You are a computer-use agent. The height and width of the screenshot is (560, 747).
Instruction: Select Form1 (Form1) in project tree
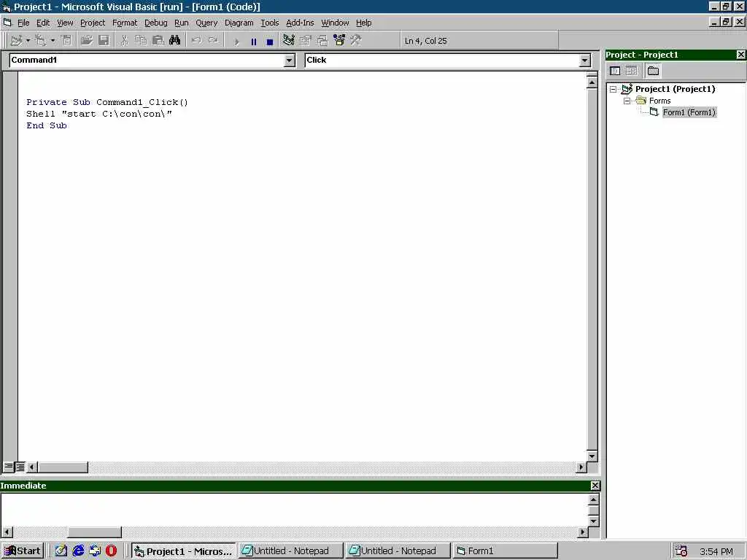coord(689,112)
